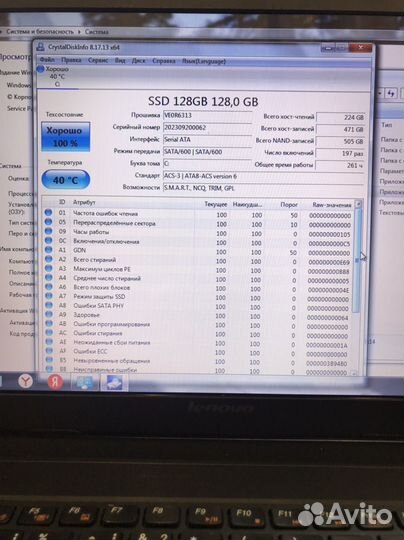Click the attribute list vertical scrollbar thumb
Viewport: 404px width, 540px height.
tap(357, 260)
